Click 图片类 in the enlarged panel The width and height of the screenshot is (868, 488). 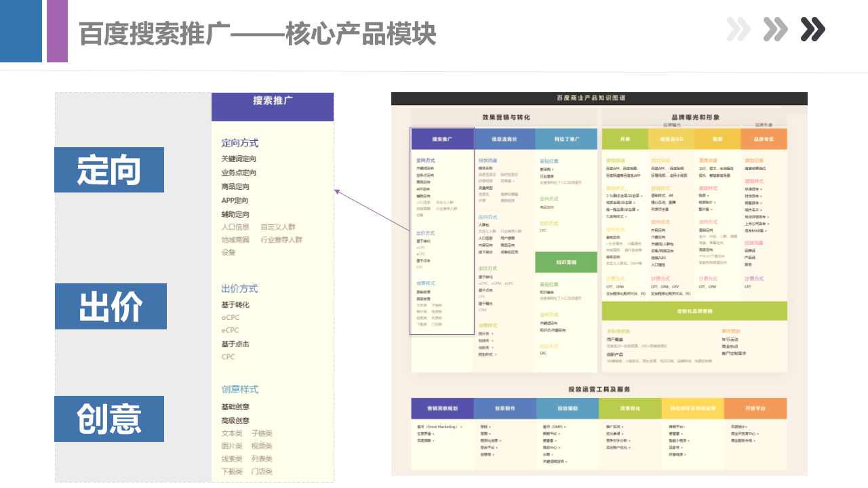tap(232, 446)
